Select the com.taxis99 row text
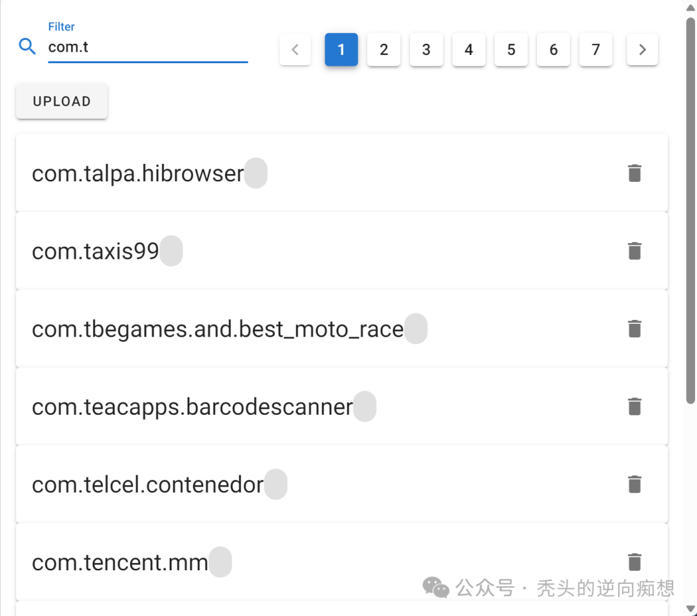This screenshot has width=697, height=616. pos(96,252)
